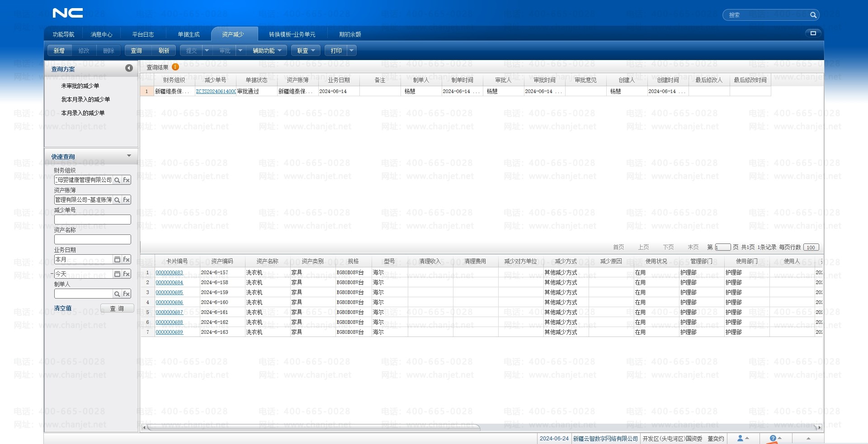
Task: Open the dropdown arrow next to 打印
Action: coord(351,51)
